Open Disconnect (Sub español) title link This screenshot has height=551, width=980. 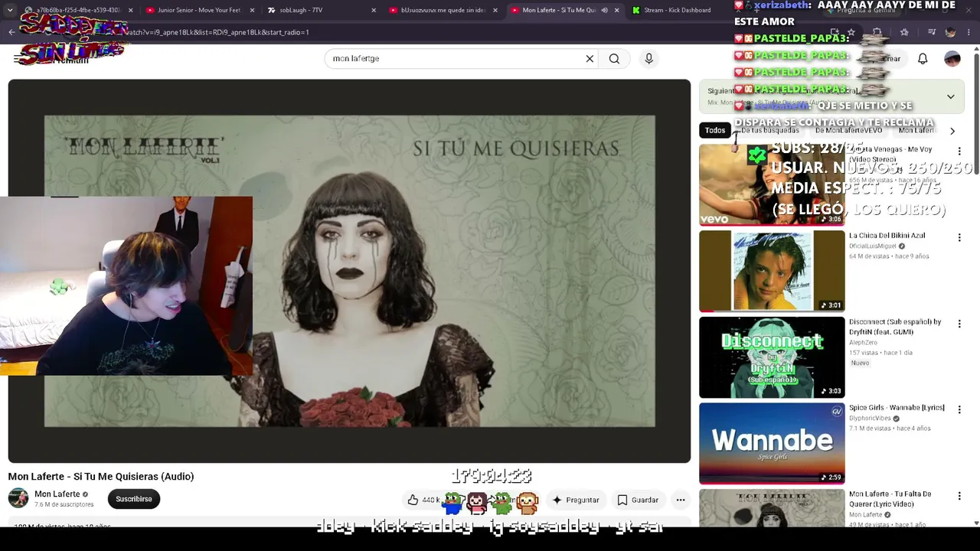tap(895, 327)
